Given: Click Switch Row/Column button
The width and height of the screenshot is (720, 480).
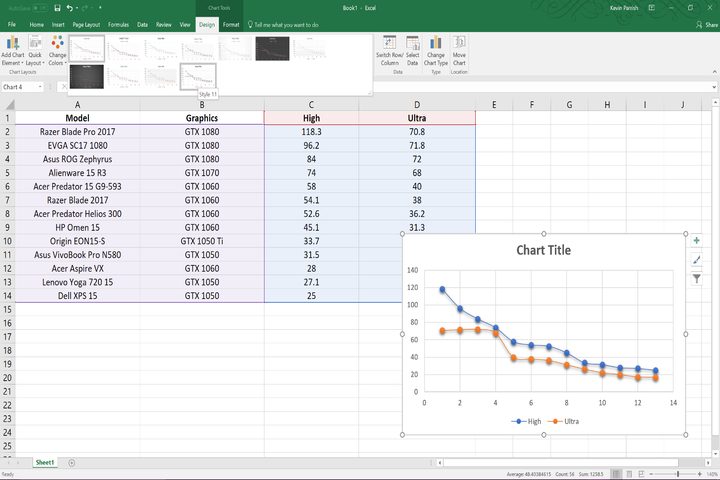Looking at the screenshot, I should tap(389, 51).
